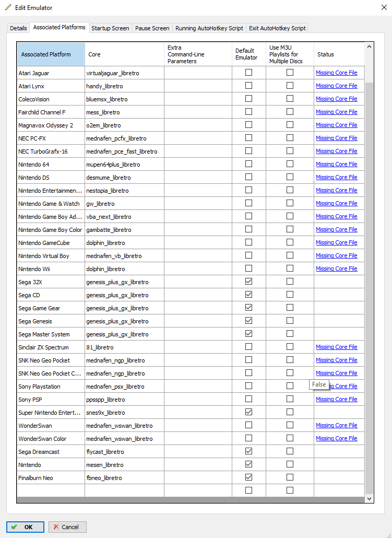
Task: Enable M3U Playlists for Sega CD
Action: 290,295
